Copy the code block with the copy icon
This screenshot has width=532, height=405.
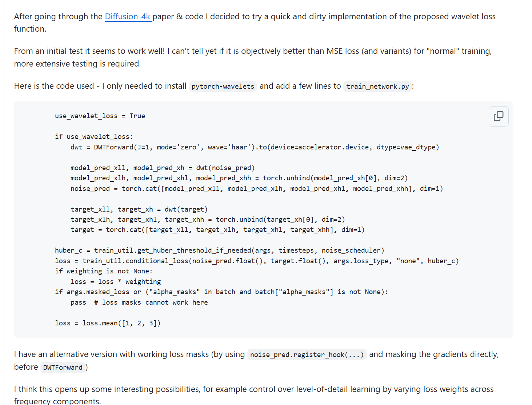499,116
